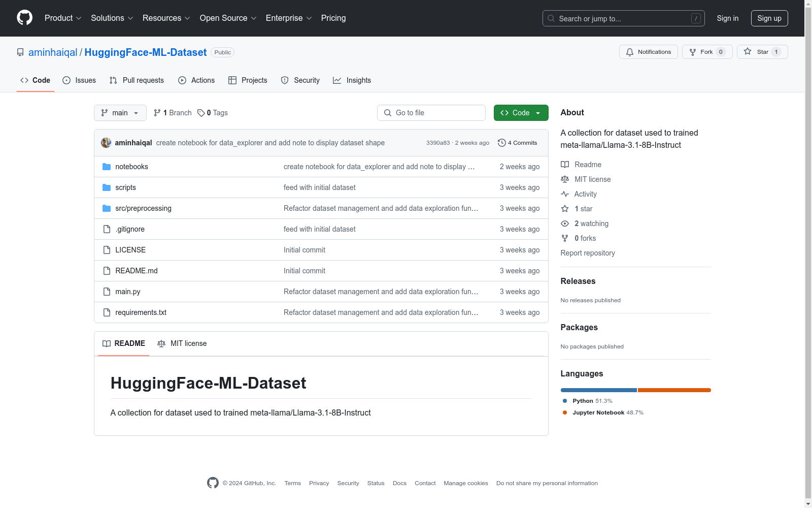Screen dimensions: 812x508
Task: Open the Issues tab
Action: click(79, 80)
